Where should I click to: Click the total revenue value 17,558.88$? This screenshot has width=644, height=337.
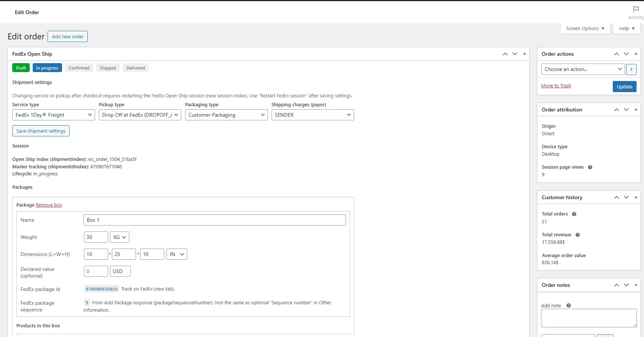[553, 242]
